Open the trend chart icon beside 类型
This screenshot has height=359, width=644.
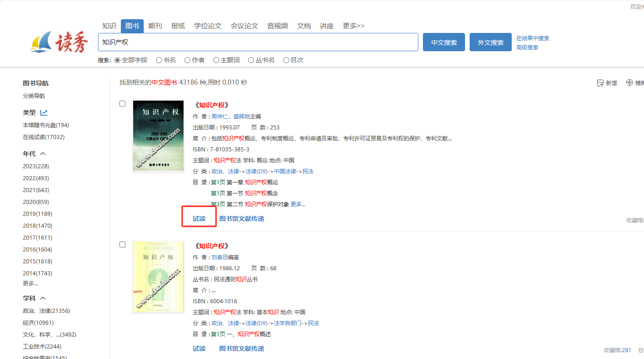click(x=44, y=113)
